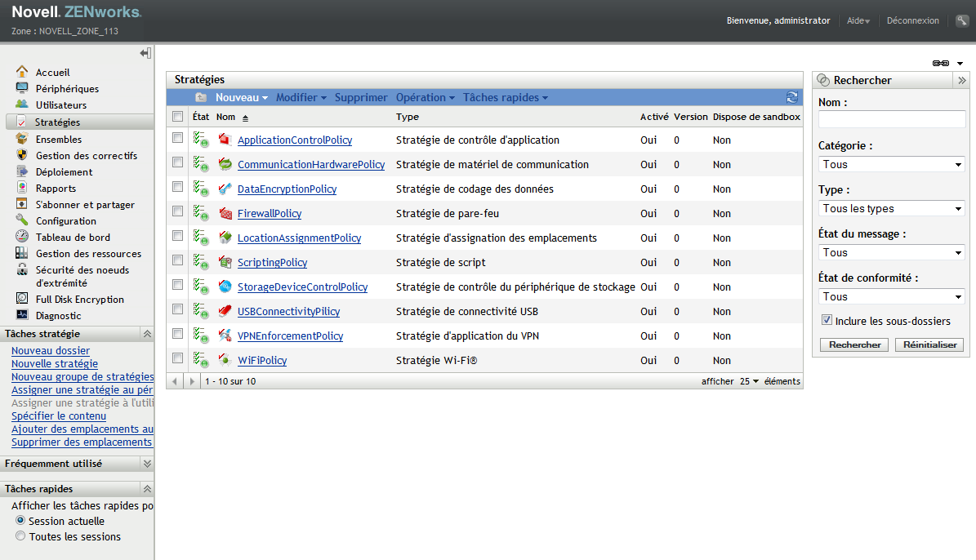Open the Tâches rapides toolbar menu
Image resolution: width=976 pixels, height=560 pixels.
pyautogui.click(x=505, y=97)
